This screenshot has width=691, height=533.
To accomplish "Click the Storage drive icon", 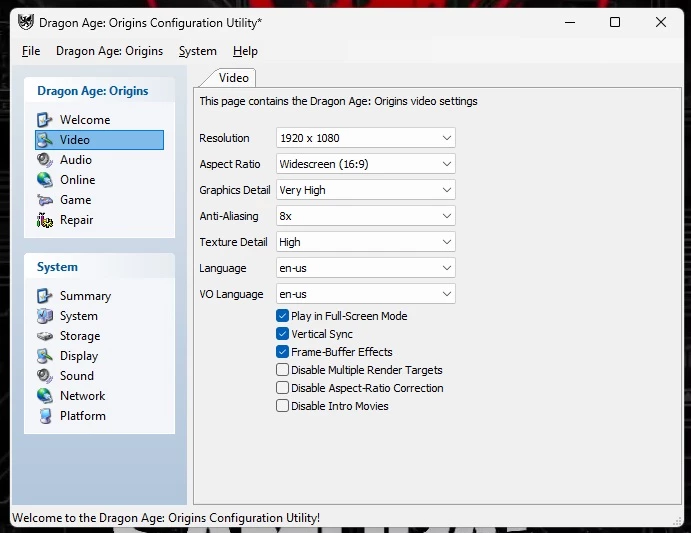I will (45, 336).
